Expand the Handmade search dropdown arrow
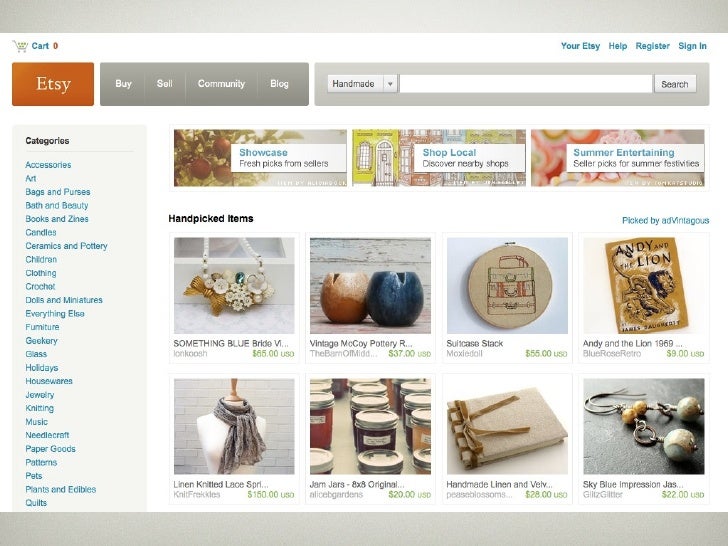 click(x=390, y=84)
